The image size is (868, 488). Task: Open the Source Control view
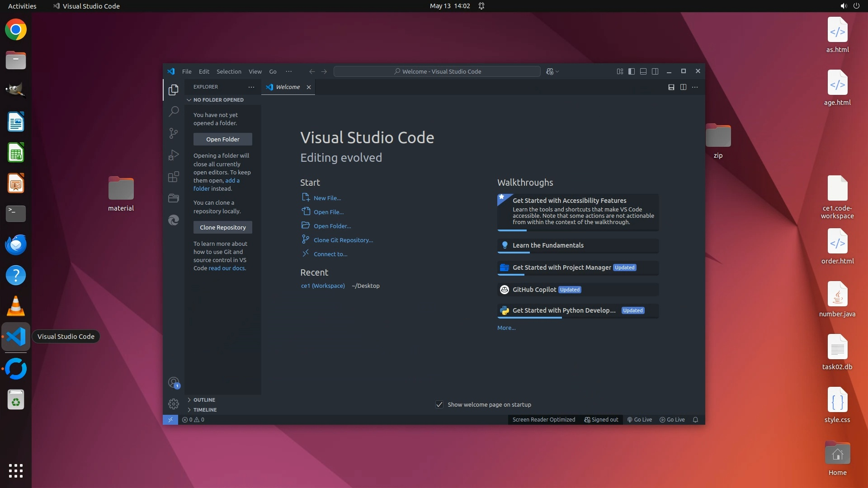pos(174,133)
